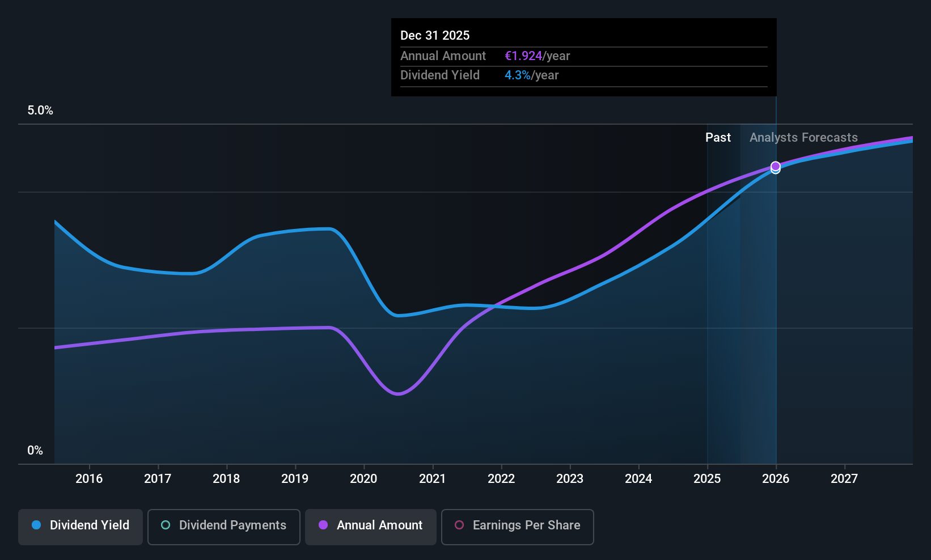
Task: Click the teal Dividend Payments circle icon
Action: tap(166, 525)
